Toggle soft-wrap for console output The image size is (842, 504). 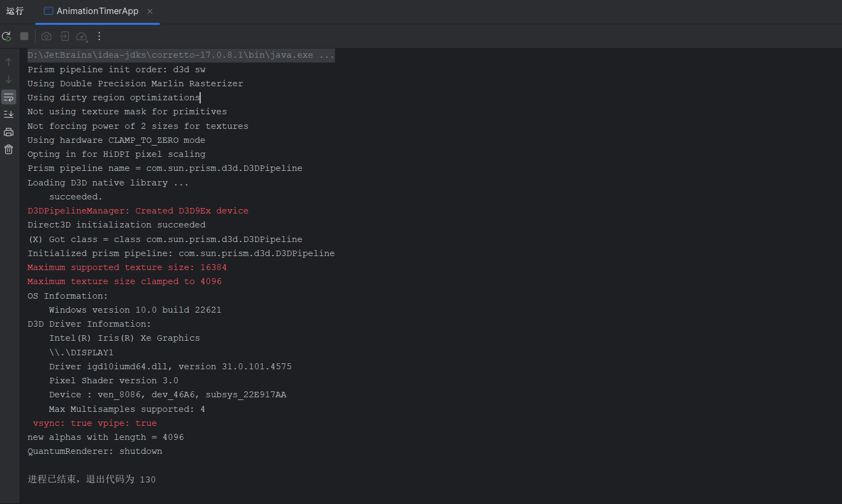coord(9,97)
